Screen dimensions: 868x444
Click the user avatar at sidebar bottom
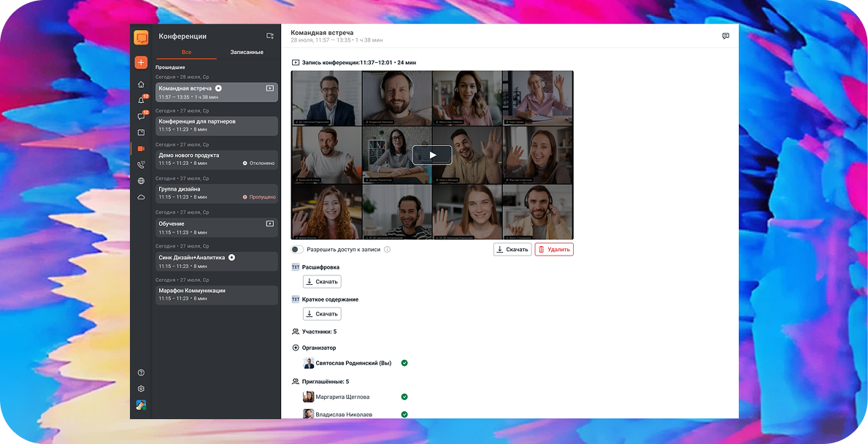141,405
